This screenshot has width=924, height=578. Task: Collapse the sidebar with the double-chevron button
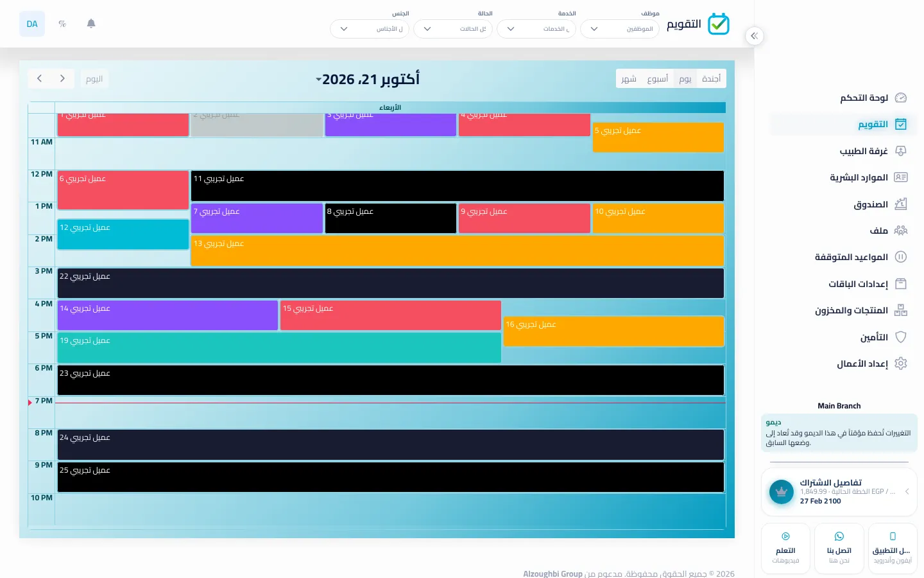[x=755, y=36]
